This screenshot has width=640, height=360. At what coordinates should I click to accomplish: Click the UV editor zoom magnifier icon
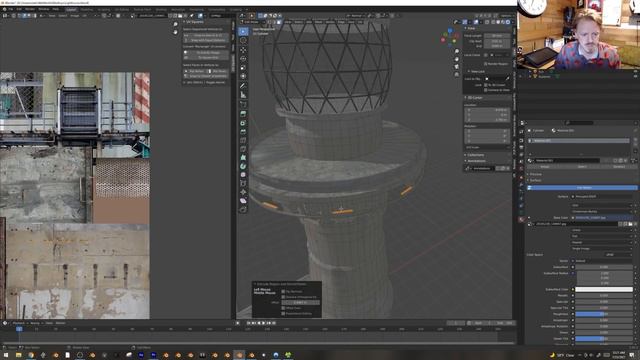(x=176, y=24)
